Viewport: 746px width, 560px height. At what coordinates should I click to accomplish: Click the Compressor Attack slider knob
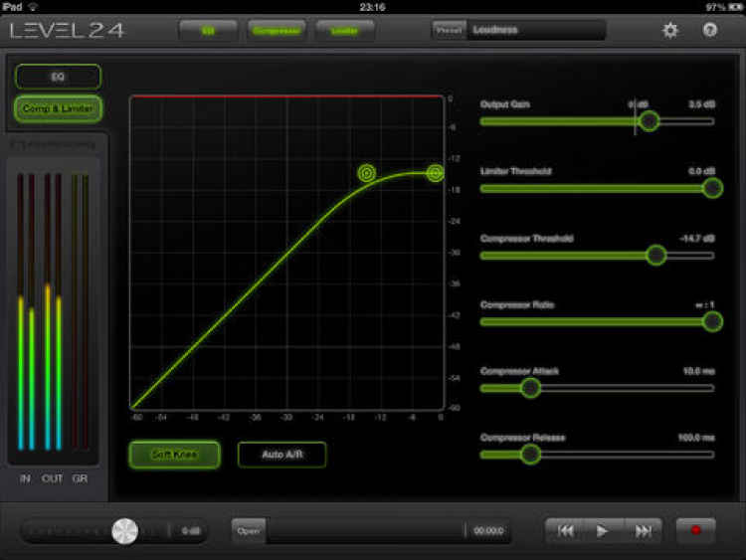[x=530, y=388]
